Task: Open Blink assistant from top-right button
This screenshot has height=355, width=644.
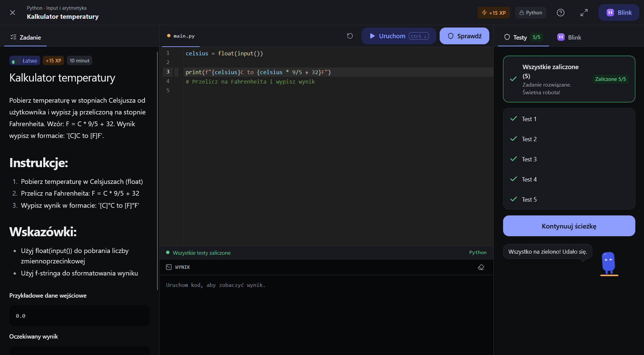Action: [x=618, y=12]
